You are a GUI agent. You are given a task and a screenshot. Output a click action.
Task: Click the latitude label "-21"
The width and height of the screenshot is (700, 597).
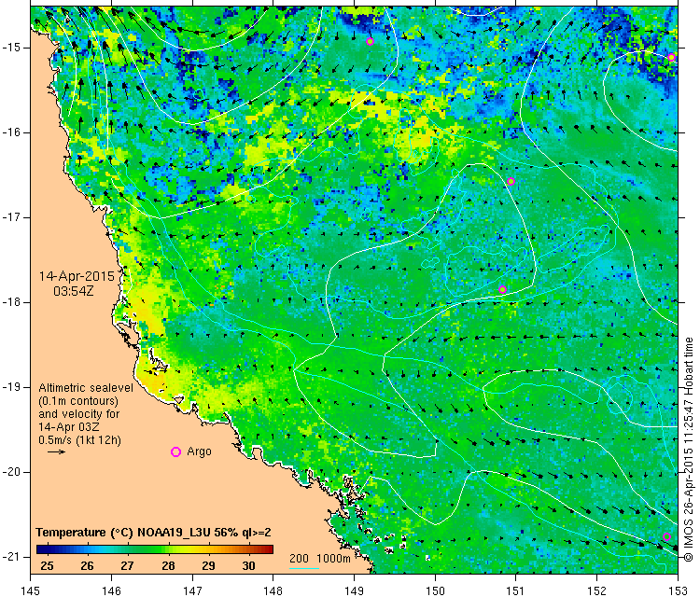pyautogui.click(x=10, y=557)
